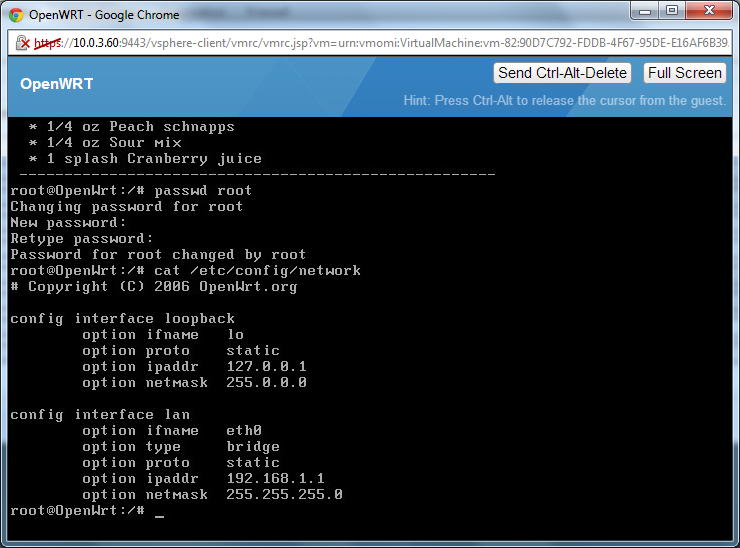Click the 'Copyright (C) 2006 OpenWrt.org' line
The image size is (740, 548).
(x=154, y=287)
